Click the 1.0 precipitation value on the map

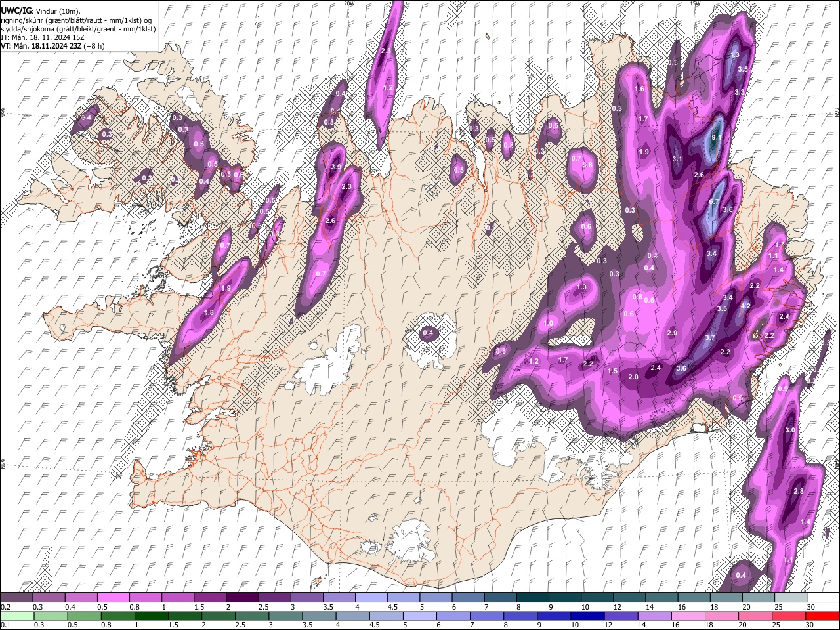(x=548, y=323)
